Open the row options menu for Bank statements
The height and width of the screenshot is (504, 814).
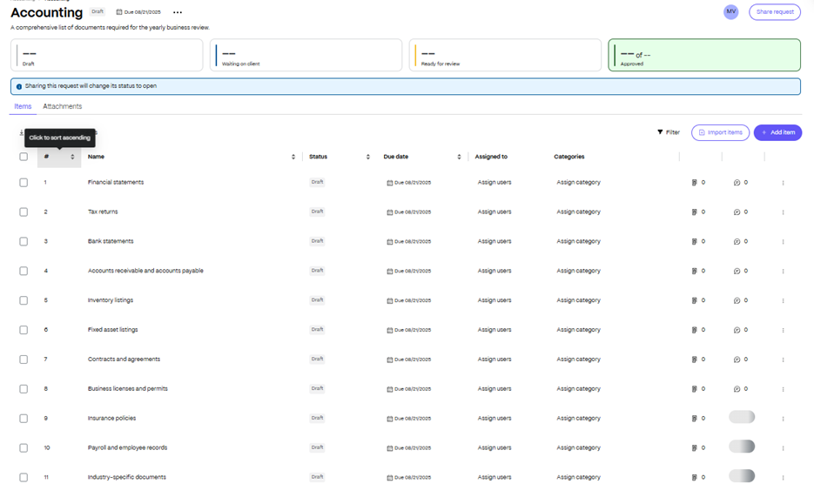click(x=783, y=242)
